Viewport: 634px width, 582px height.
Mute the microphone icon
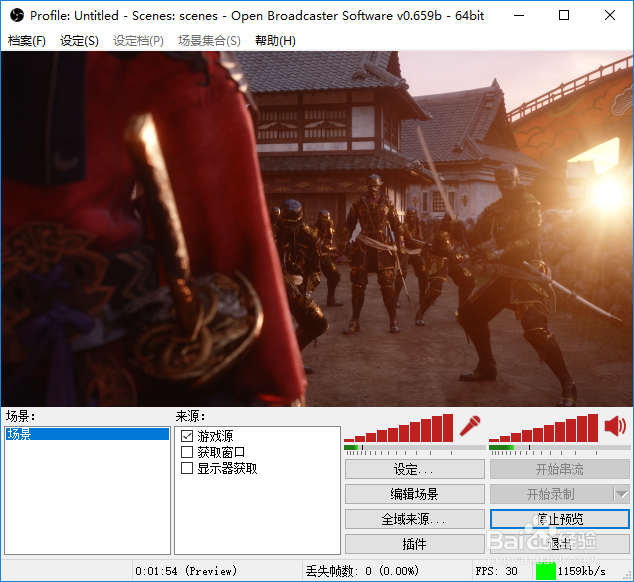point(470,426)
